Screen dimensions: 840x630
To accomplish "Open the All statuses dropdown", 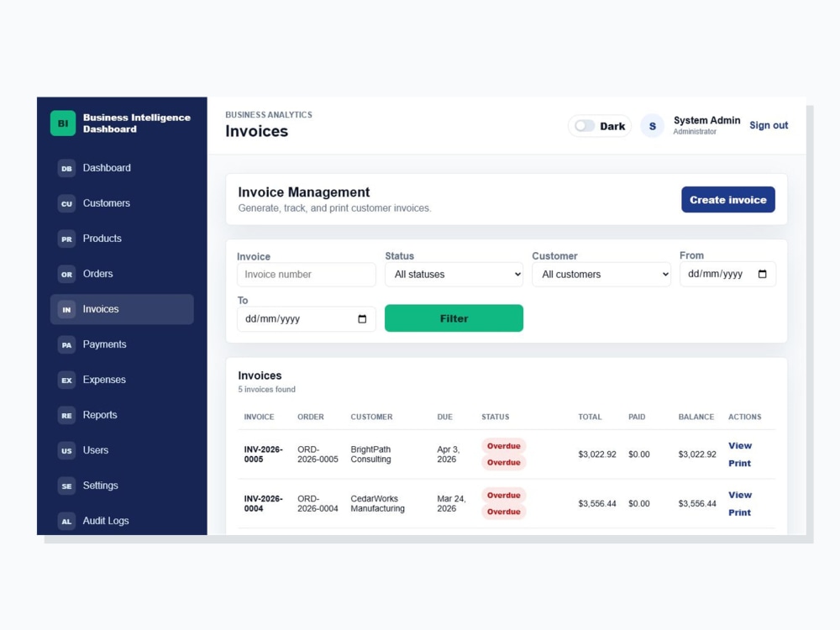I will pos(454,275).
